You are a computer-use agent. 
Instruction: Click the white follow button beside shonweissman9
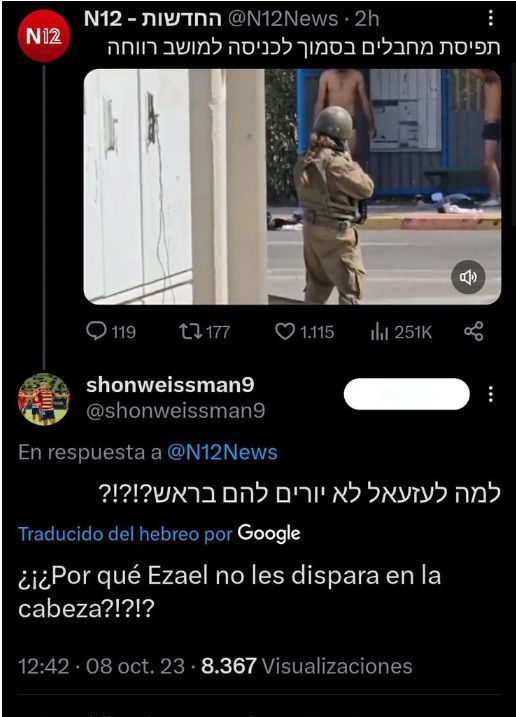pyautogui.click(x=407, y=394)
